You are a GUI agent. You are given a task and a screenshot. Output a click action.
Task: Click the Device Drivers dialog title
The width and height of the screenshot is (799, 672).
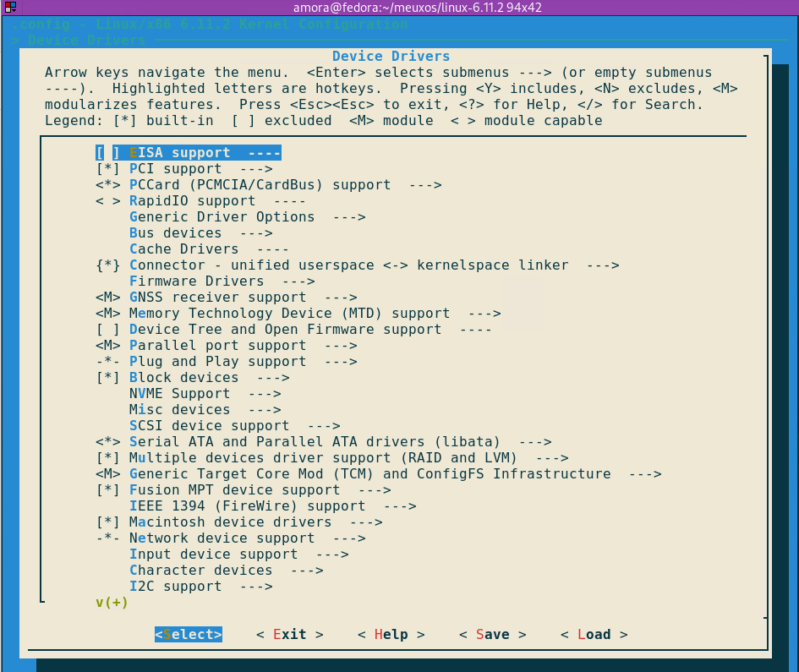tap(391, 56)
